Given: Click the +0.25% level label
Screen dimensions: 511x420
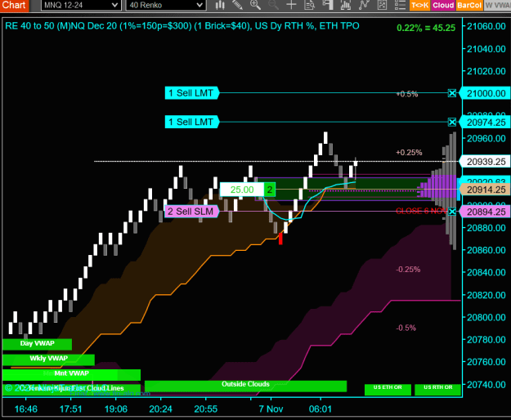Looking at the screenshot, I should pos(409,152).
